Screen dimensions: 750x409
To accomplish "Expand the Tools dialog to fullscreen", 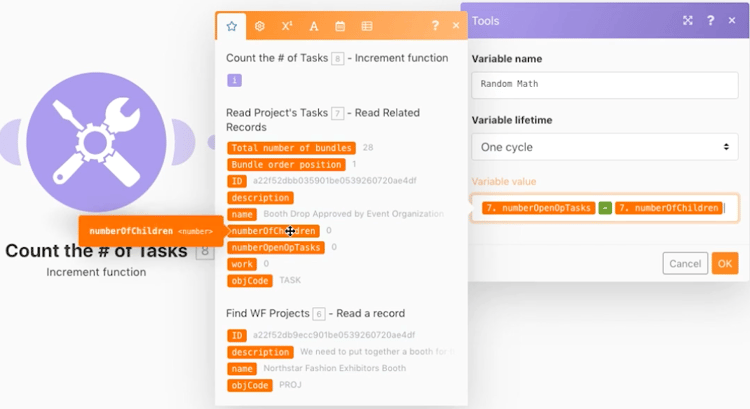I will click(688, 20).
